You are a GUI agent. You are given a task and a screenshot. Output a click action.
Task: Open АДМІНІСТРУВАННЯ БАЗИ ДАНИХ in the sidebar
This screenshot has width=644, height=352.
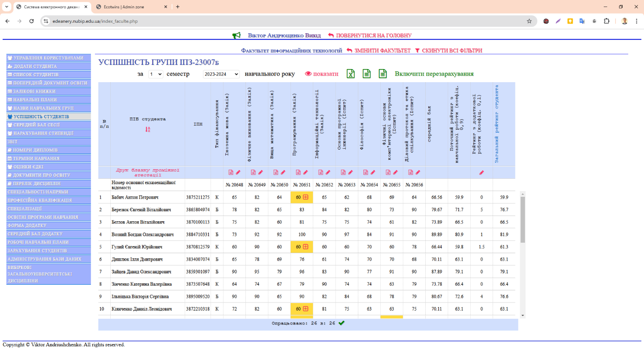click(x=49, y=259)
